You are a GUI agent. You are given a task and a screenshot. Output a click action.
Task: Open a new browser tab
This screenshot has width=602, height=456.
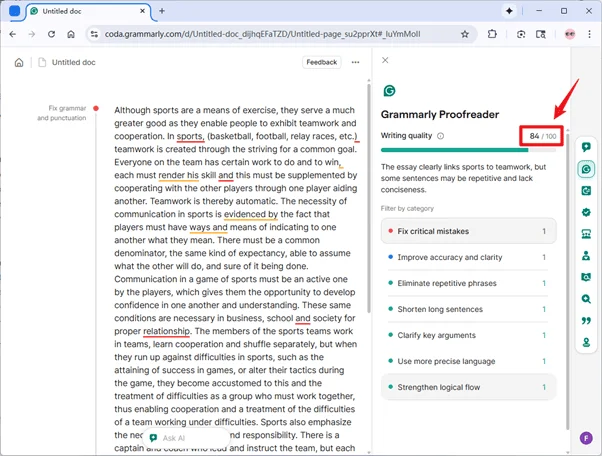click(x=162, y=11)
